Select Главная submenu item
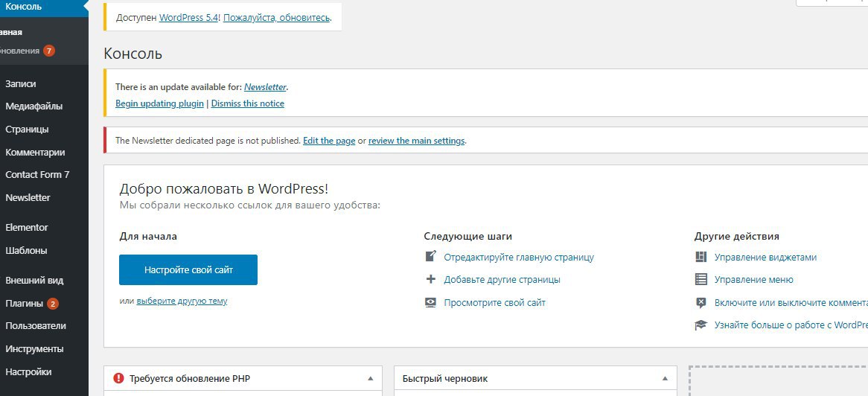 point(11,32)
